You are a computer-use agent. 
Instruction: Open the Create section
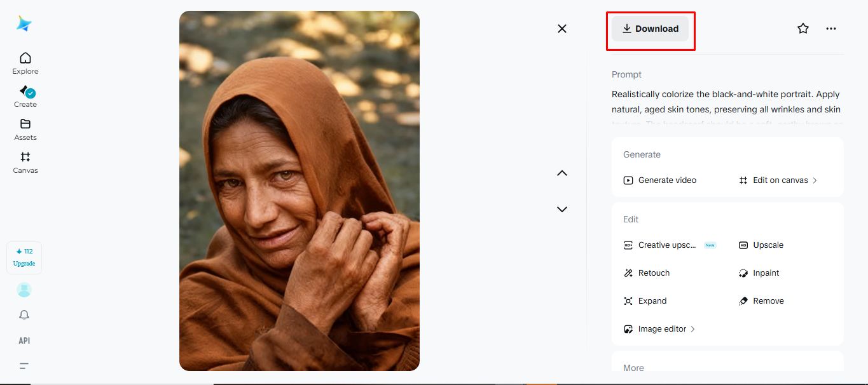pos(25,96)
